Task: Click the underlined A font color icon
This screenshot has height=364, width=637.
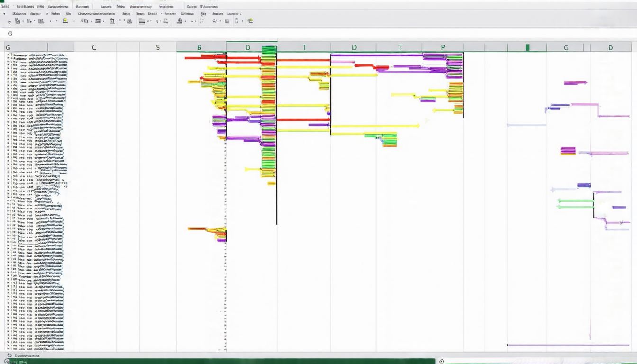Action: click(x=180, y=21)
